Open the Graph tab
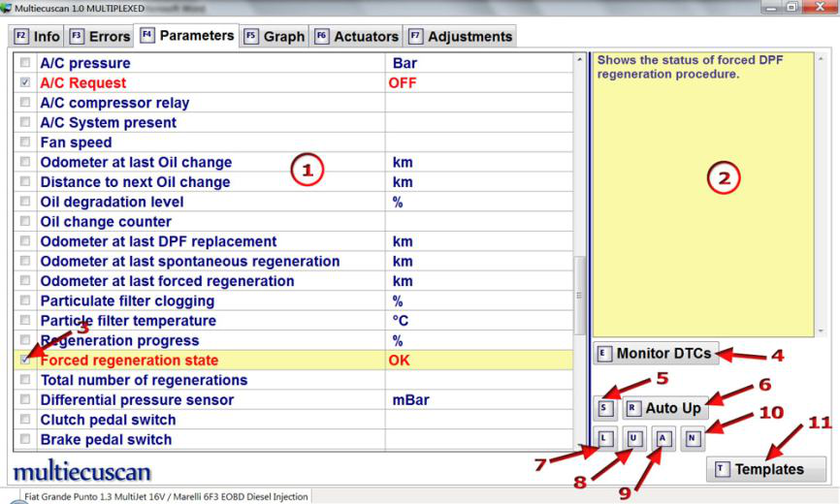Image resolution: width=840 pixels, height=504 pixels. (275, 37)
